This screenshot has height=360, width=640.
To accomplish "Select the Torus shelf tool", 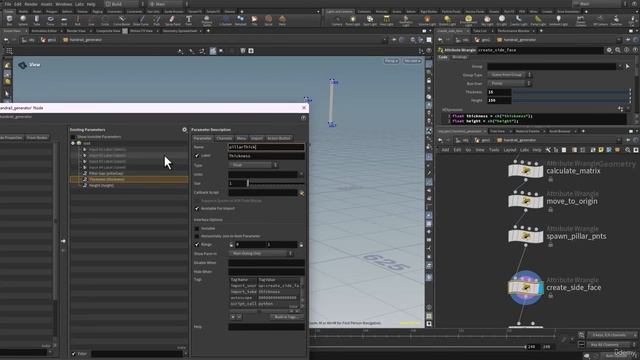I will pyautogui.click(x=50, y=20).
